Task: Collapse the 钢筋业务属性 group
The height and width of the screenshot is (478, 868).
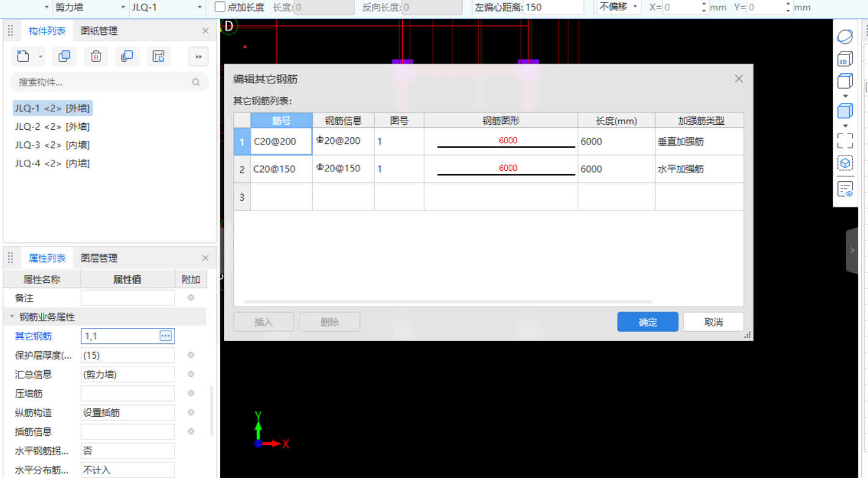Action: coord(12,317)
